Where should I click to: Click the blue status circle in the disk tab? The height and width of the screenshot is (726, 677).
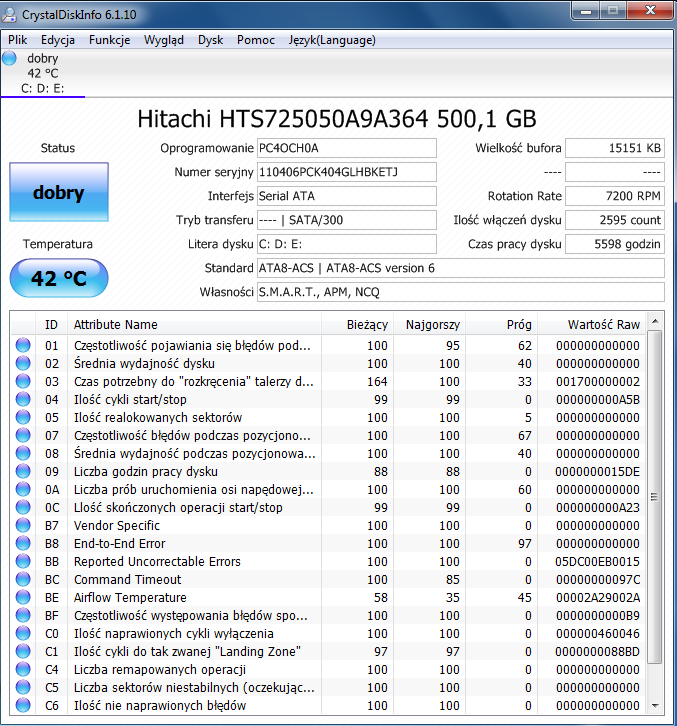click(x=9, y=58)
